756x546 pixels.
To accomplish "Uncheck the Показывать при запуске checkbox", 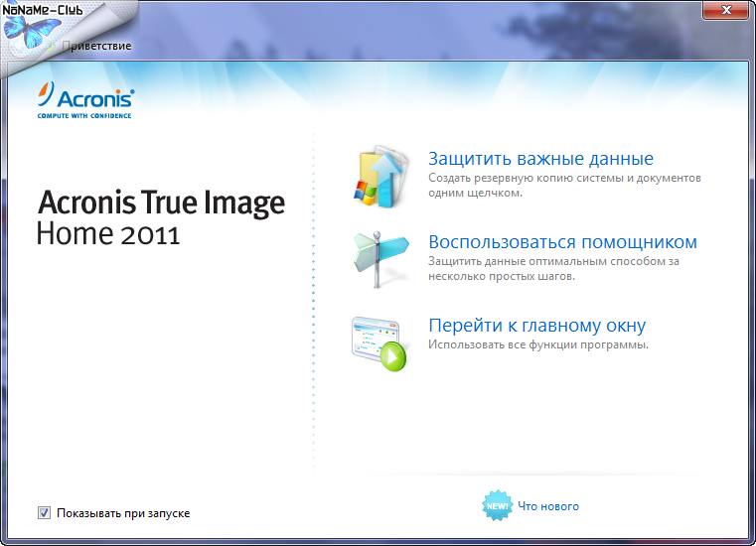I will coord(44,513).
